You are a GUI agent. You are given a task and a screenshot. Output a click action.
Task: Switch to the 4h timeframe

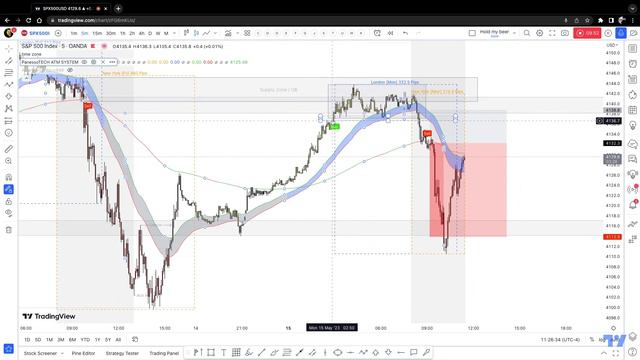click(141, 33)
